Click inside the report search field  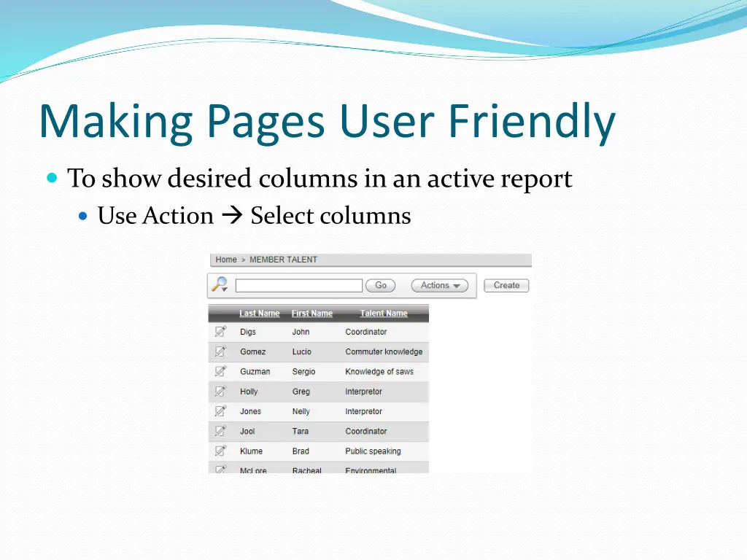coord(299,284)
